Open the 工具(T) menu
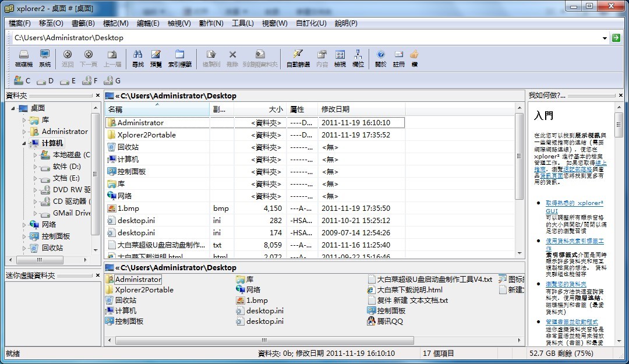 (x=242, y=23)
